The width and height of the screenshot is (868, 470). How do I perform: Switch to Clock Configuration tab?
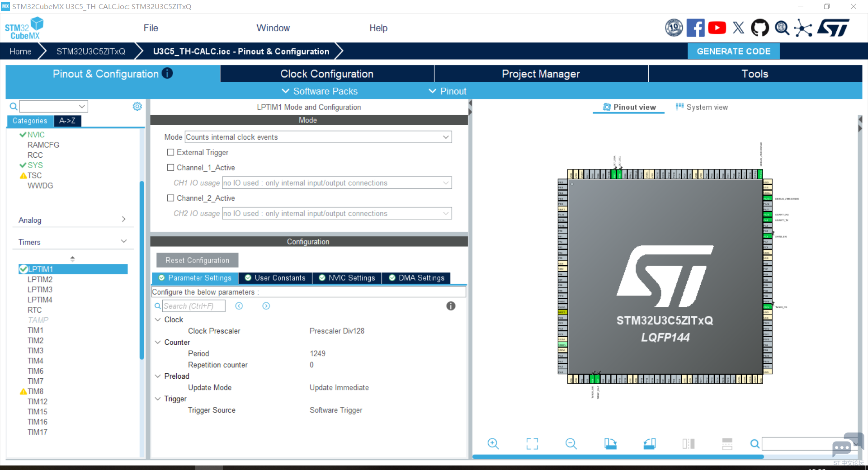pyautogui.click(x=327, y=74)
